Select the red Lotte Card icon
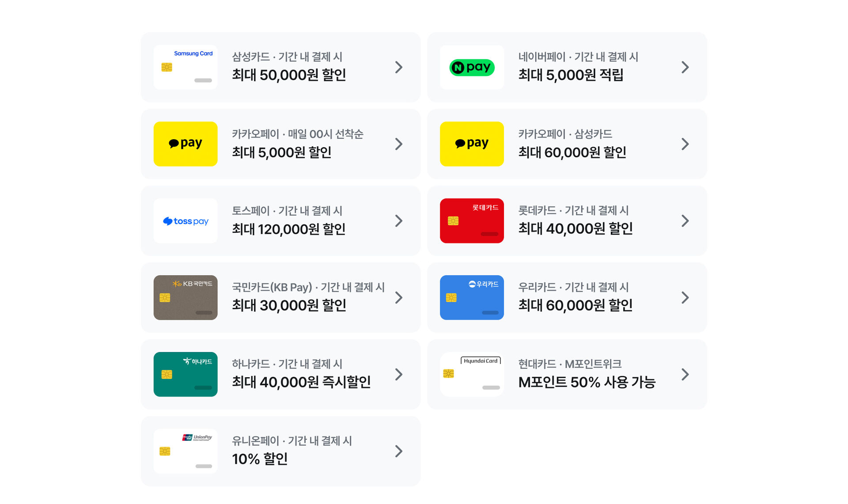 tap(471, 221)
